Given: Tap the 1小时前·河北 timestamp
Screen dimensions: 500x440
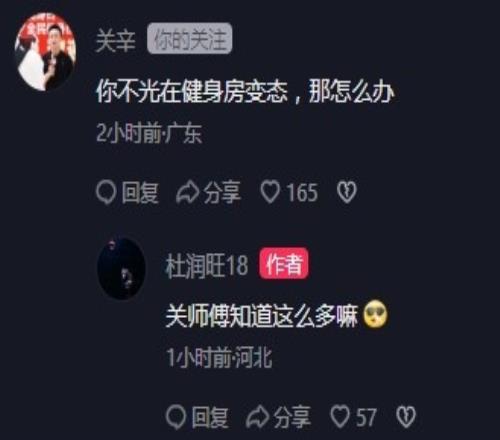Looking at the screenshot, I should click(x=219, y=357).
